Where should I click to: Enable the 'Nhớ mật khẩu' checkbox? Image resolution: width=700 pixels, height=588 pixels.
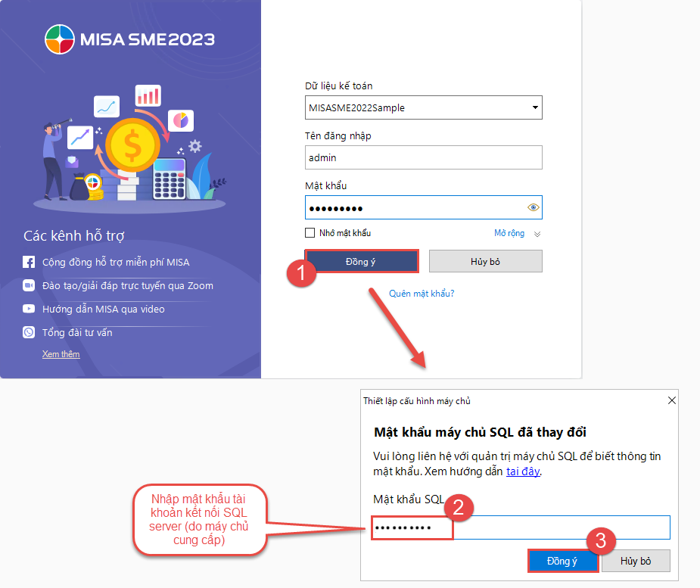pos(310,233)
